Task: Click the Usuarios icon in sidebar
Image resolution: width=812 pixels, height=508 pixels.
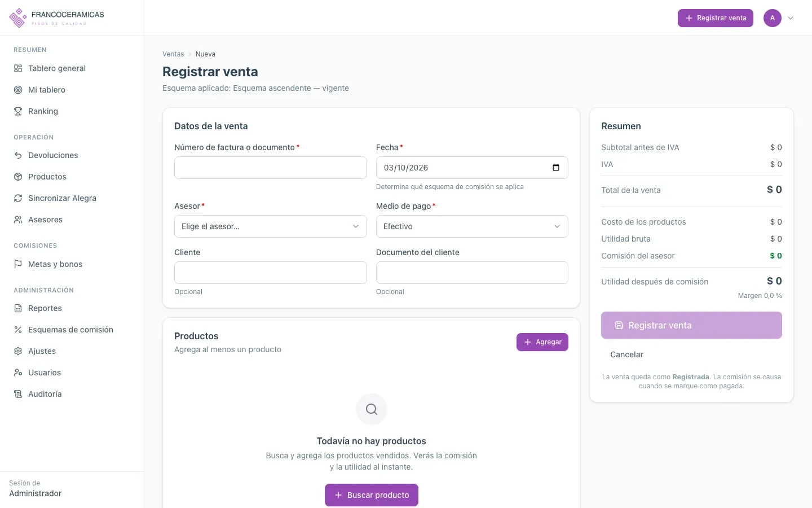Action: tap(18, 373)
